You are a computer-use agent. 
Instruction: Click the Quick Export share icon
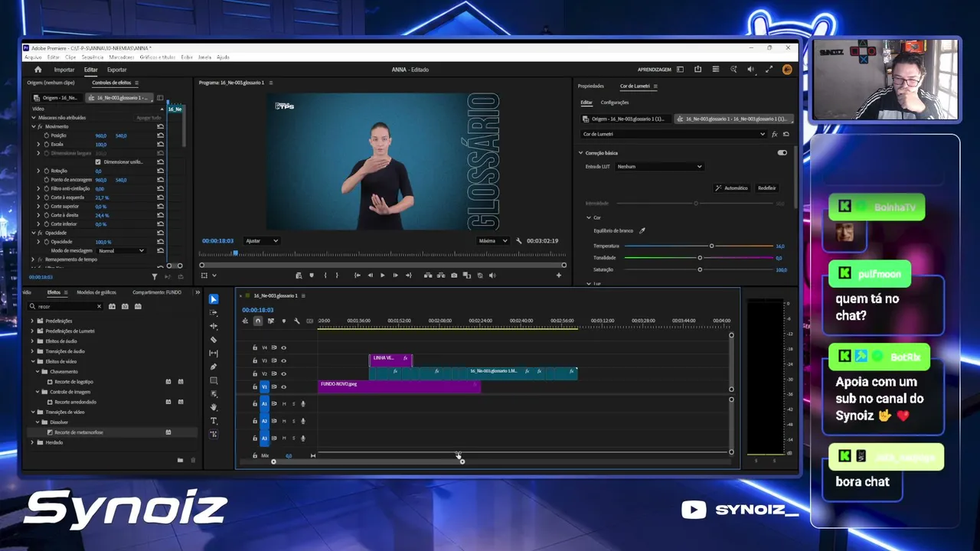pos(697,70)
